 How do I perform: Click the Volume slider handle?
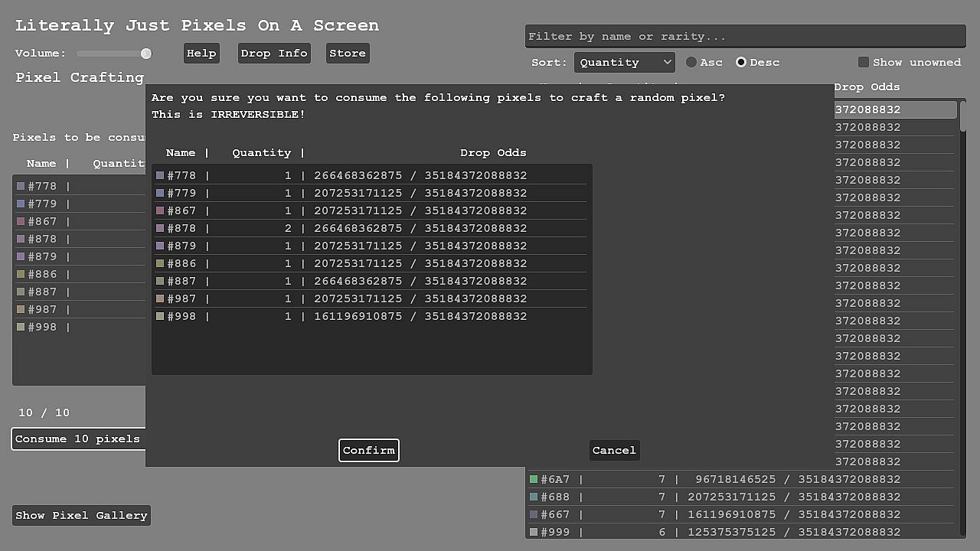coord(145,53)
